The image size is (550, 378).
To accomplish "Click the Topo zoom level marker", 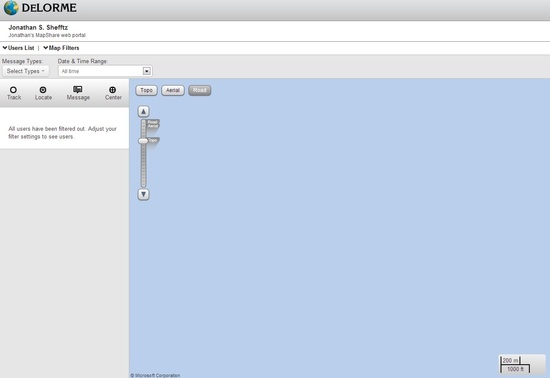I will (153, 140).
